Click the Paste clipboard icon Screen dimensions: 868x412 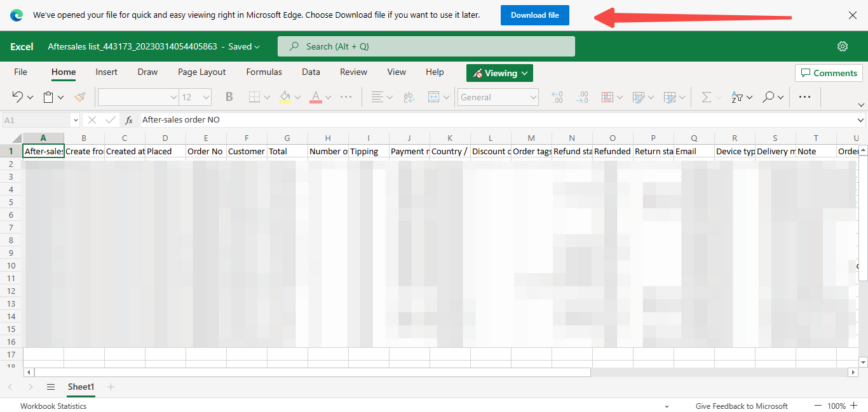(x=48, y=97)
